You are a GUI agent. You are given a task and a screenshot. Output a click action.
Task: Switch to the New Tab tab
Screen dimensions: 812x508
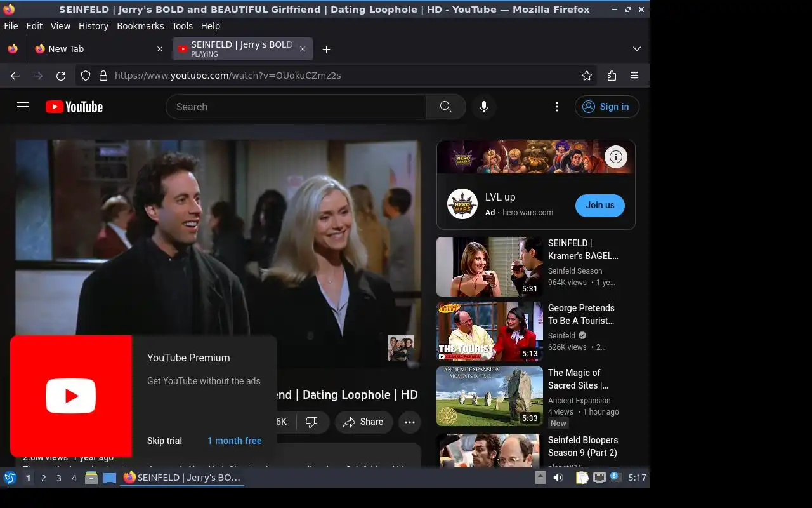click(99, 49)
